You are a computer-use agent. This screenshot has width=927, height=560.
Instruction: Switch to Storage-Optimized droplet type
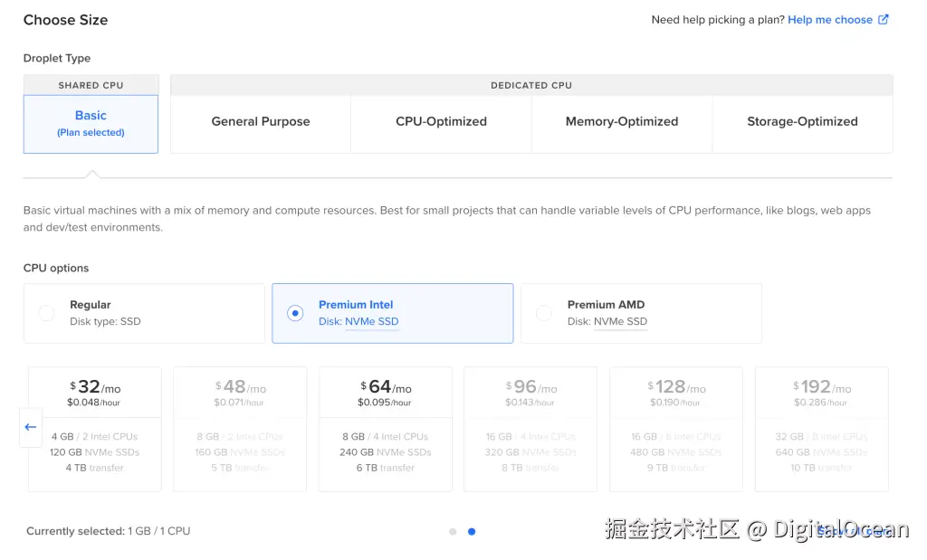click(x=802, y=122)
